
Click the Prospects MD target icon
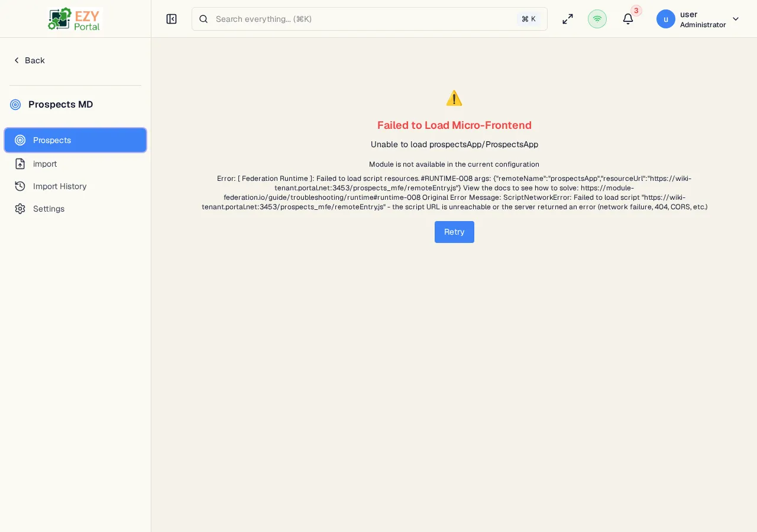(x=15, y=105)
